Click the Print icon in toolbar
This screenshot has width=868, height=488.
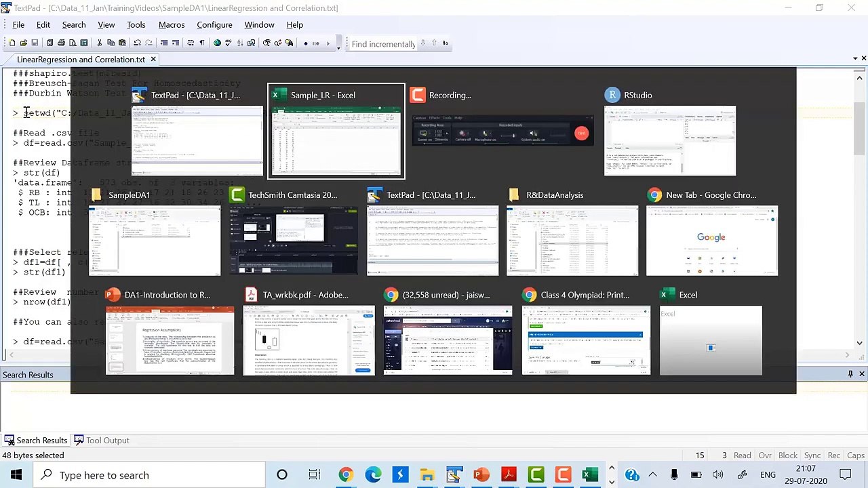(x=61, y=43)
